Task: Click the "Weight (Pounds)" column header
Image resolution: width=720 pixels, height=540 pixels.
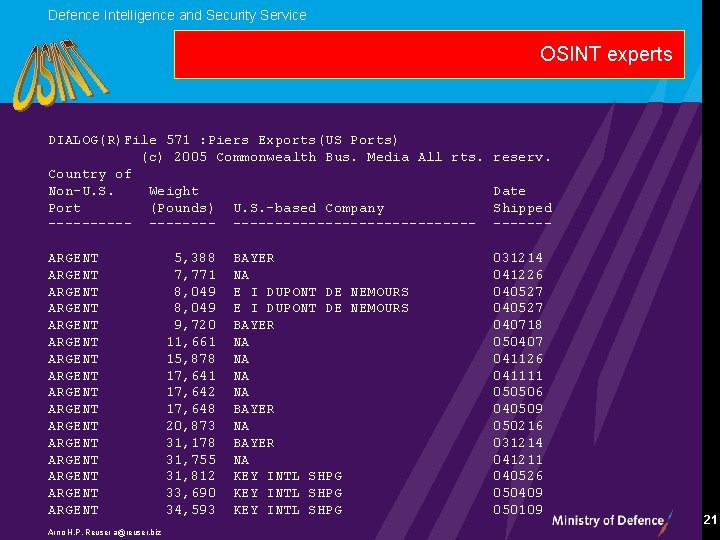Action: pos(181,200)
